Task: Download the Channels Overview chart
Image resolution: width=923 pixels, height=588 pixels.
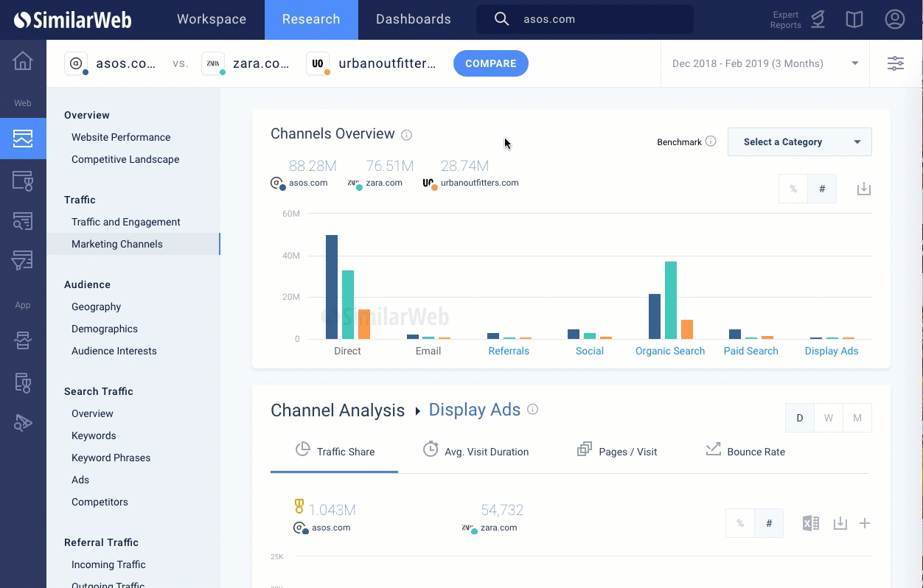Action: [x=864, y=189]
